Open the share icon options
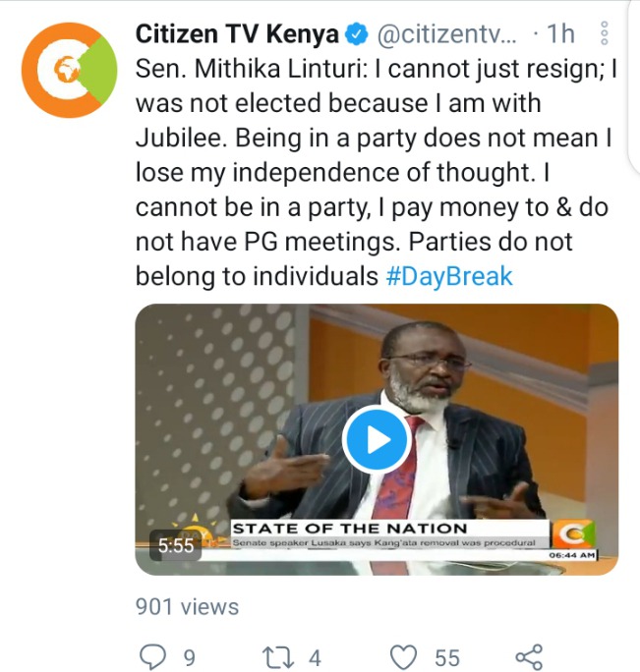Image resolution: width=640 pixels, height=672 pixels. pyautogui.click(x=529, y=657)
